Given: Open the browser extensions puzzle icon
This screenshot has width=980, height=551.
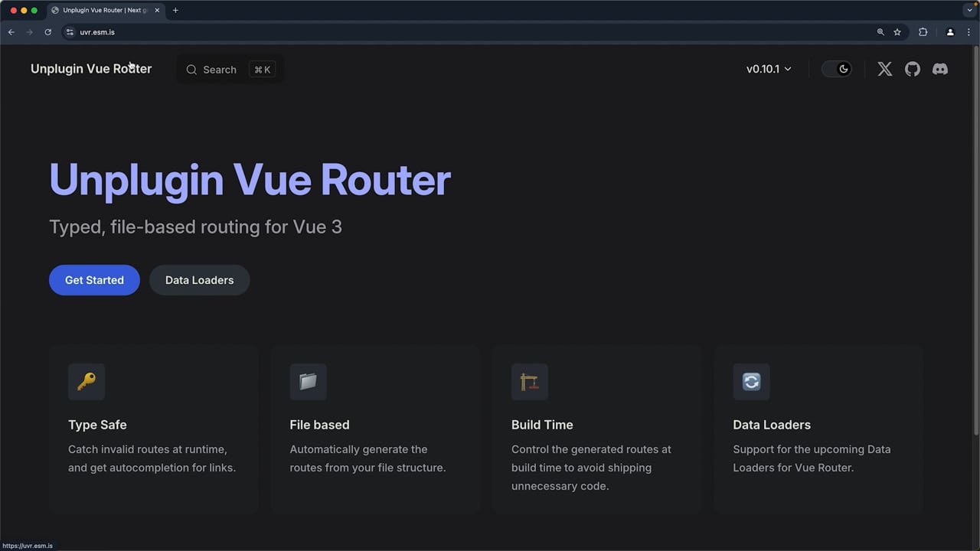Looking at the screenshot, I should [923, 32].
